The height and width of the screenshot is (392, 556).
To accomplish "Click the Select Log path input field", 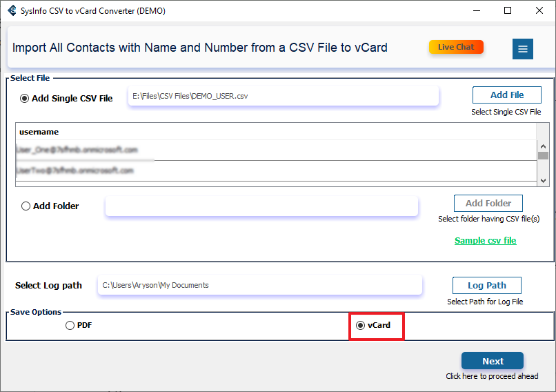I will point(260,285).
